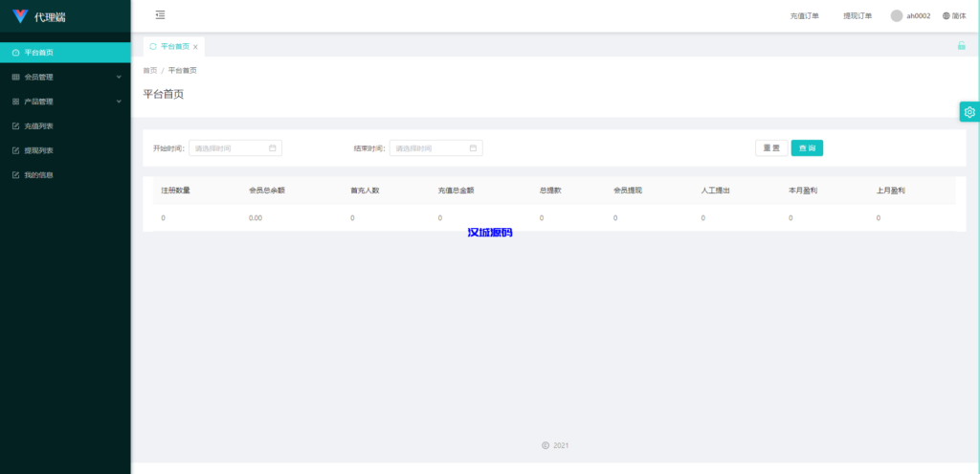The height and width of the screenshot is (474, 980).
Task: Expand the 产品管理 menu chevron
Action: coord(119,102)
